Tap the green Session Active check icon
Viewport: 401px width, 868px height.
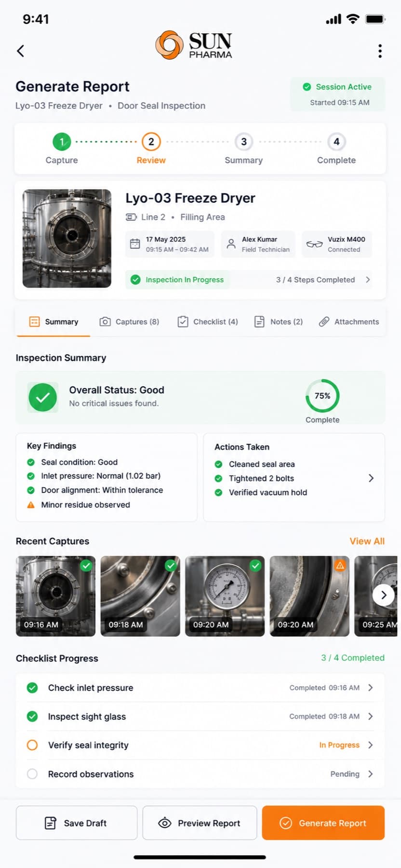point(307,87)
